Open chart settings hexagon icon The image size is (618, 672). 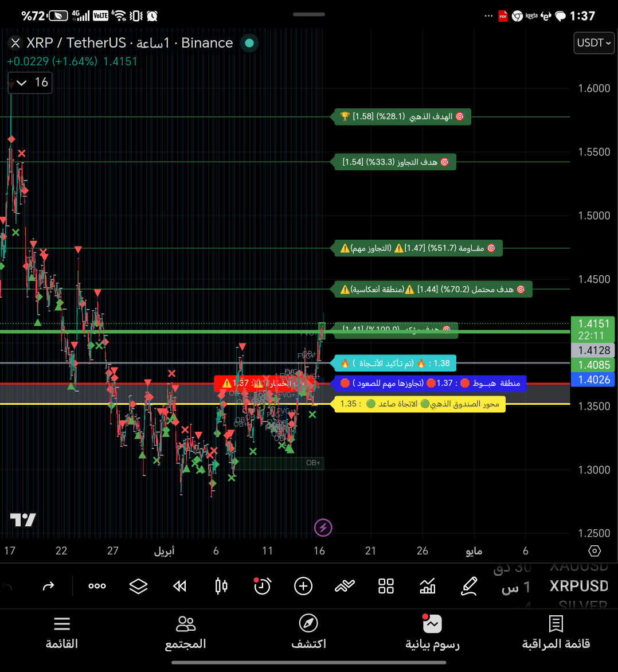pyautogui.click(x=594, y=550)
